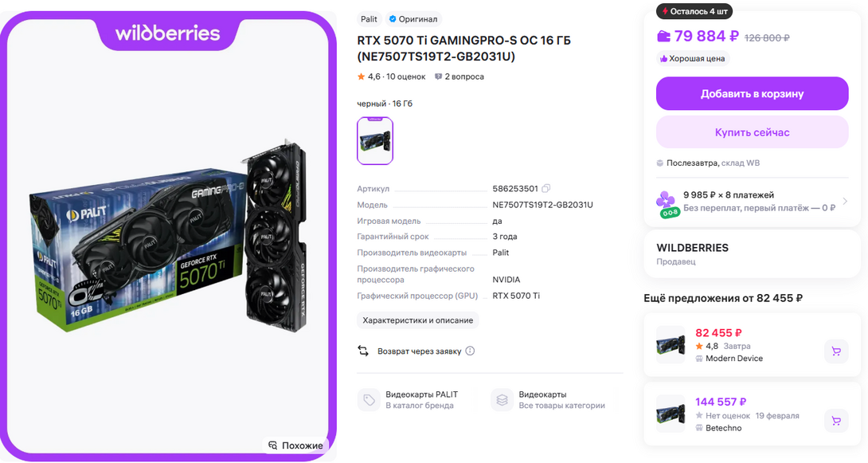868x463 pixels.
Task: Click the questions icon near 2 вопроса
Action: pyautogui.click(x=439, y=77)
